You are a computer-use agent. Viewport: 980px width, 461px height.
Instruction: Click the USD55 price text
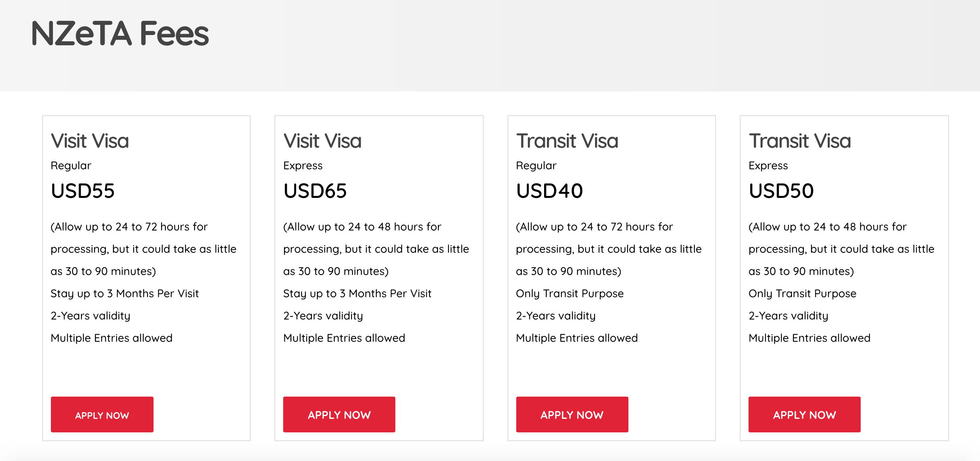coord(83,191)
